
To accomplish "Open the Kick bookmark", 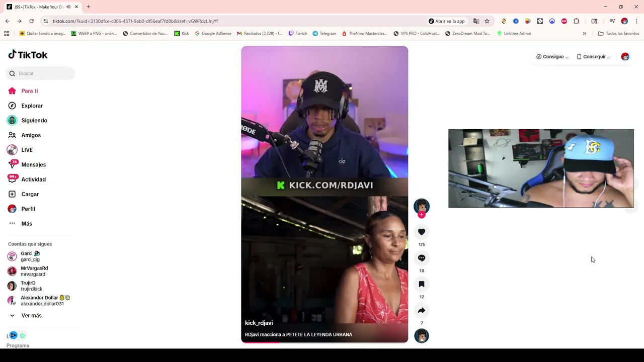I will [182, 34].
